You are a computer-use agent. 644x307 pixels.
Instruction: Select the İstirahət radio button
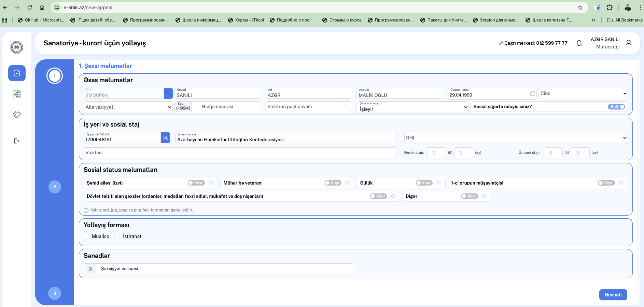(118, 236)
